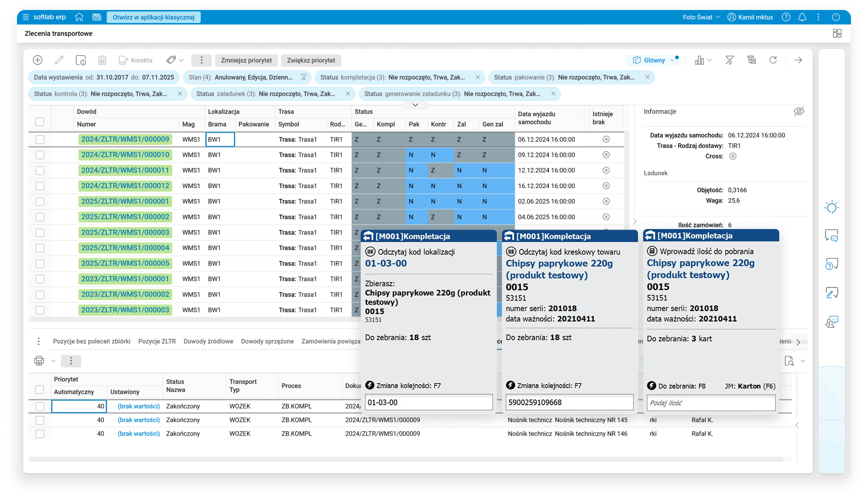868x497 pixels.
Task: Click the home icon in top bar
Action: (79, 17)
